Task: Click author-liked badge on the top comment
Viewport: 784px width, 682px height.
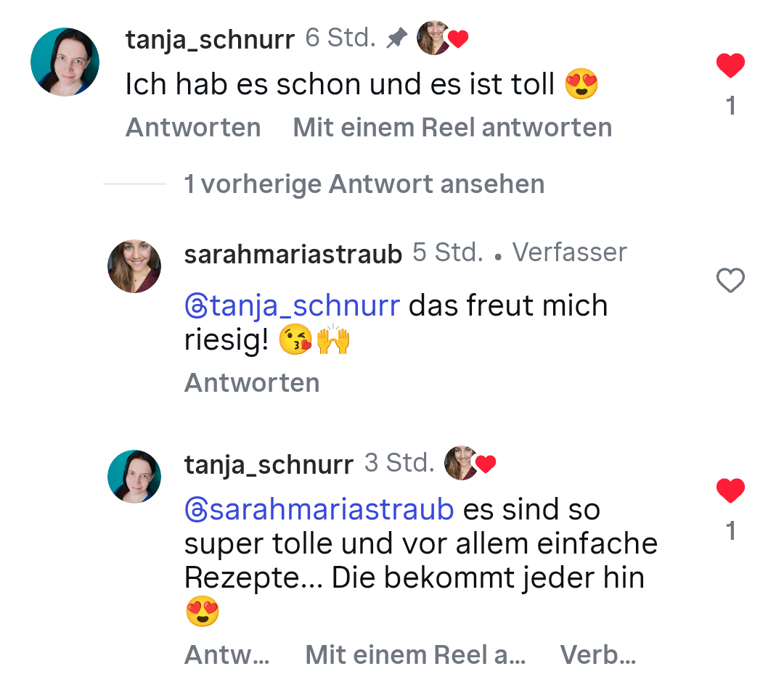Action: [x=441, y=38]
